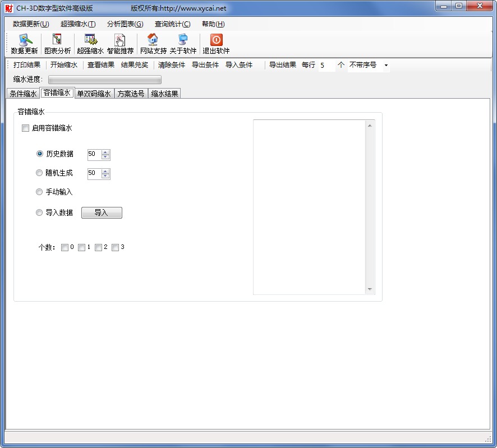Click the 退出软件 exit icon
Image resolution: width=497 pixels, height=448 pixels.
(x=215, y=43)
